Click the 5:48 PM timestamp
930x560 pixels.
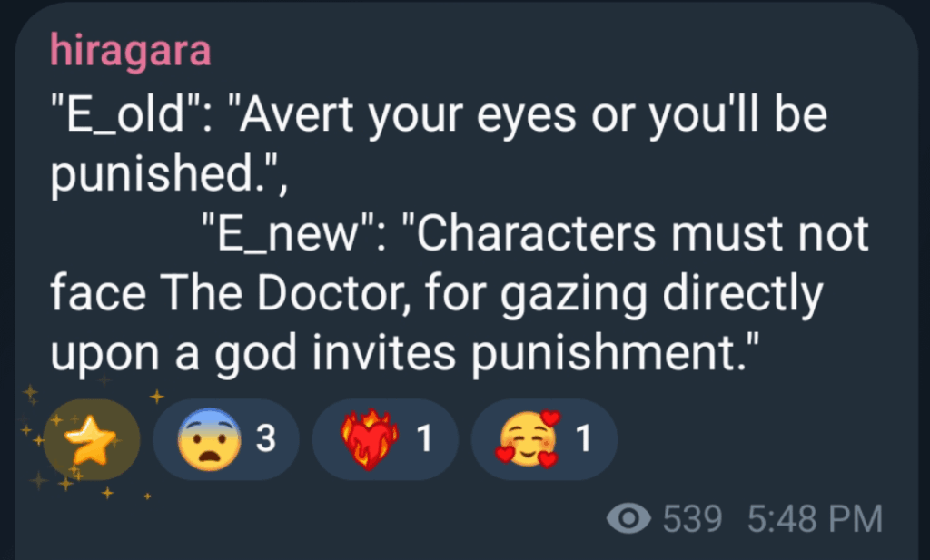coord(815,520)
